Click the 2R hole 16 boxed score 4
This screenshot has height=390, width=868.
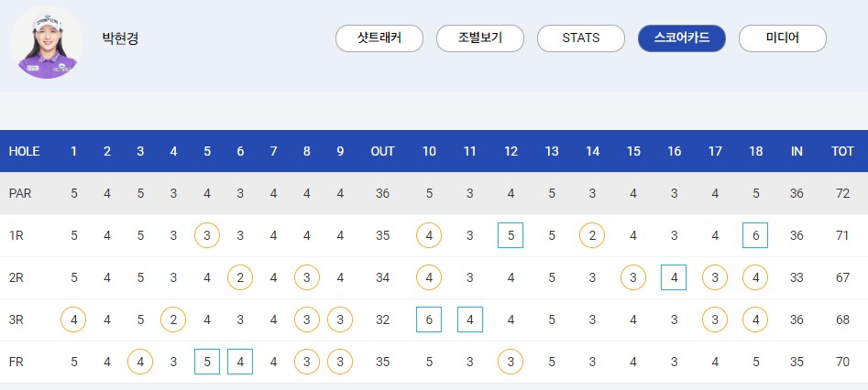pyautogui.click(x=674, y=277)
